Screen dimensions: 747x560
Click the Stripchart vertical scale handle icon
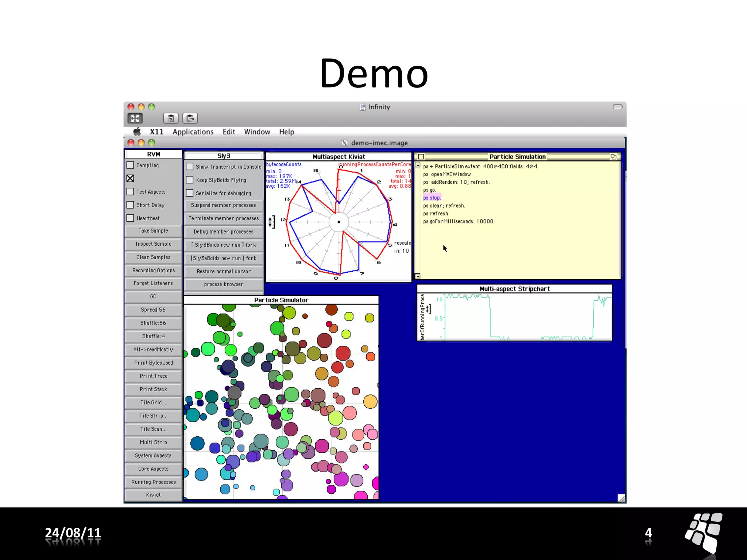429,310
